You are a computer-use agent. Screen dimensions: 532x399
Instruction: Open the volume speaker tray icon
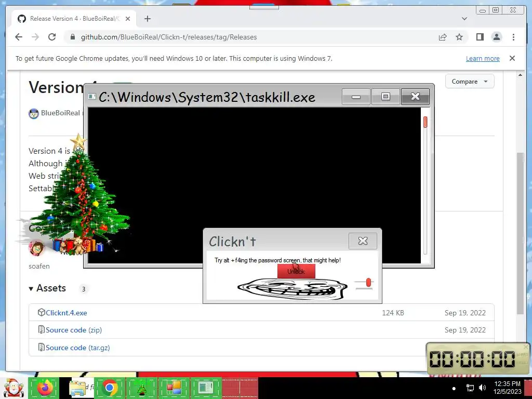pos(482,388)
